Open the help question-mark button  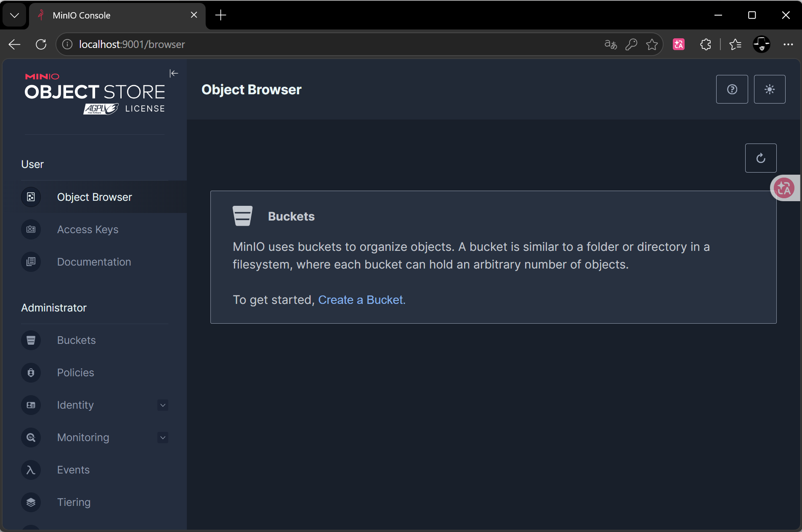click(x=732, y=89)
